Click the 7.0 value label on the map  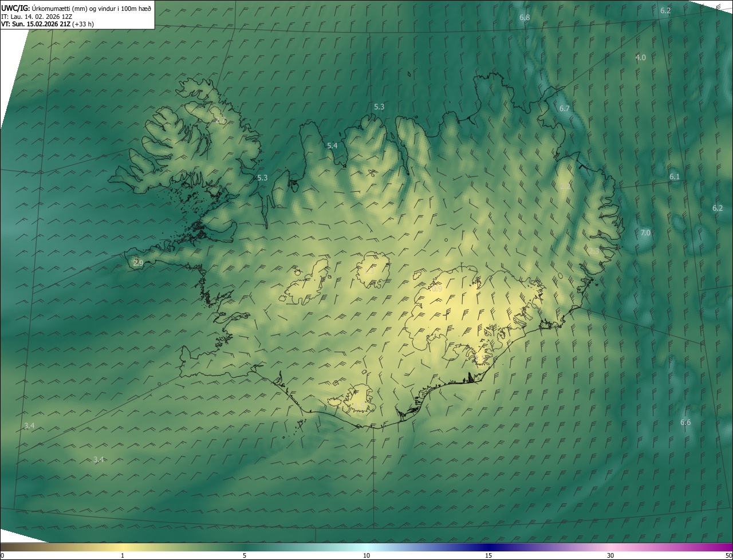[x=645, y=232]
